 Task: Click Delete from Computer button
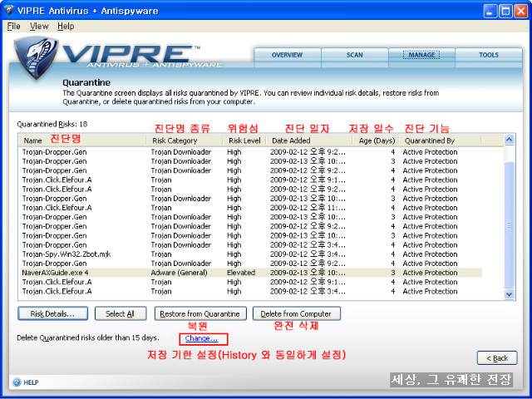(296, 313)
